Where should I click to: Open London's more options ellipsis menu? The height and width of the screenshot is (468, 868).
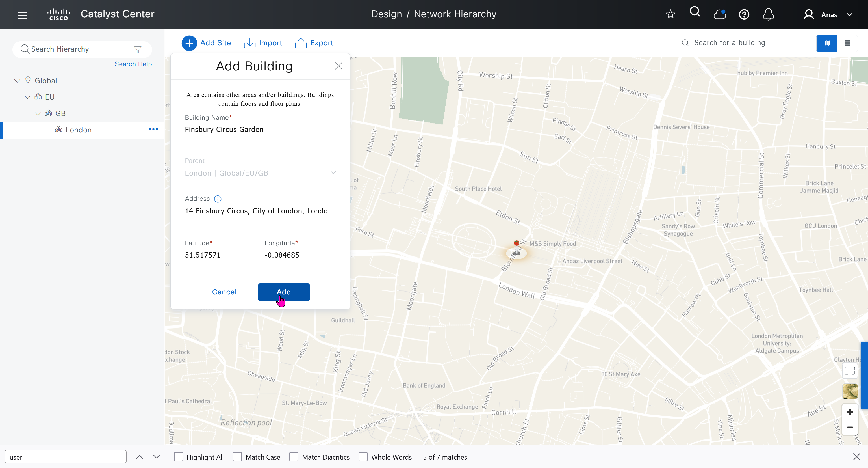[x=153, y=130]
